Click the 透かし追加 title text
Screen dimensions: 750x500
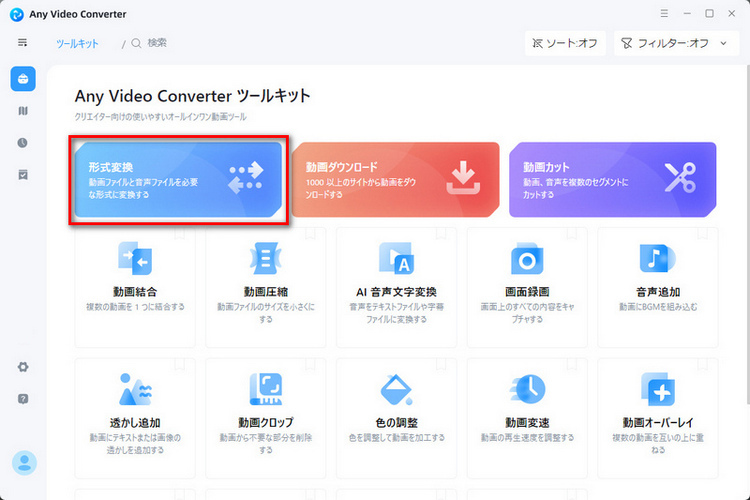(135, 423)
